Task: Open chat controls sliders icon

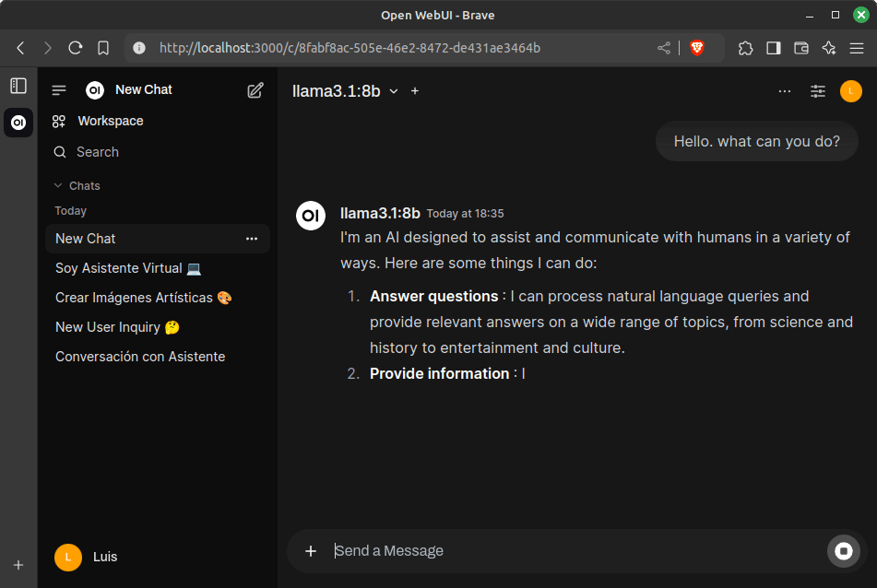Action: (818, 91)
